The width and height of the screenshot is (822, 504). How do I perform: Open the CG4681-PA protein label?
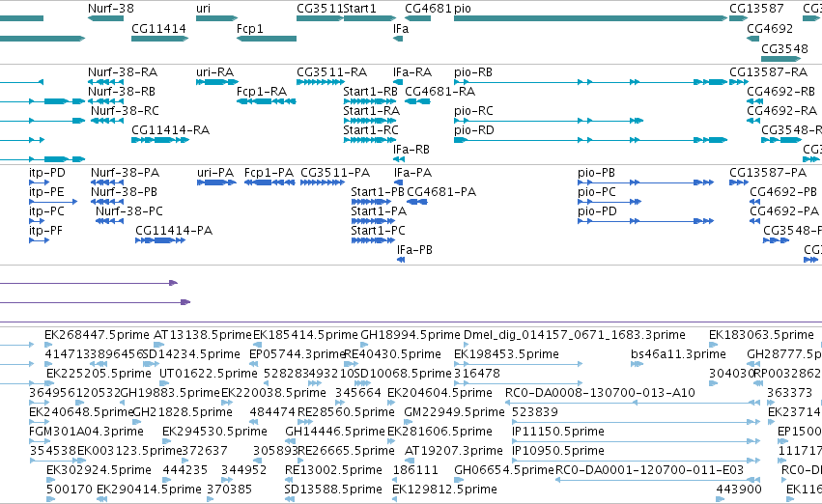(x=441, y=192)
